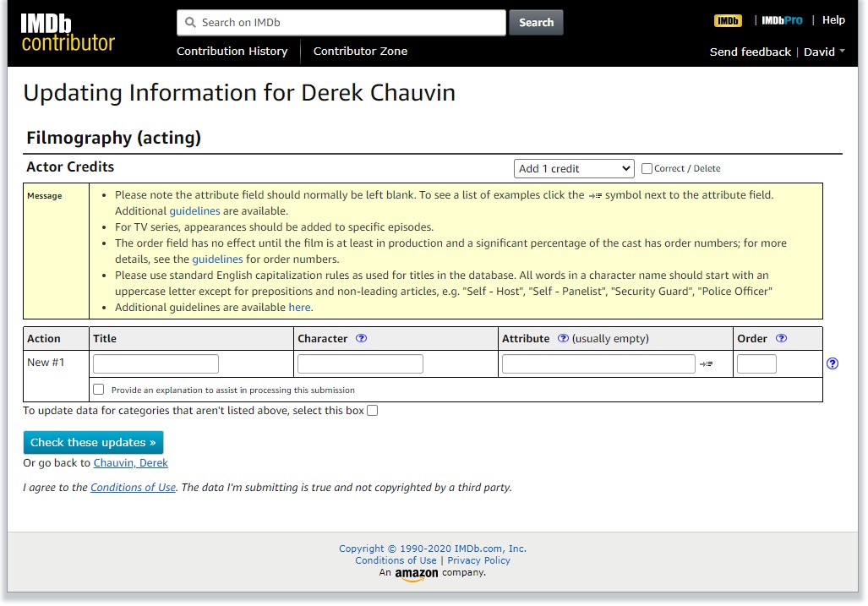The image size is (868, 606).
Task: Show attribute examples list icon
Action: 707,364
